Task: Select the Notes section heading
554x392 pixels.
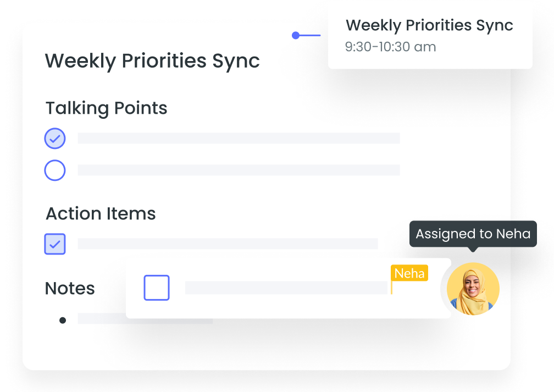Action: [x=70, y=288]
